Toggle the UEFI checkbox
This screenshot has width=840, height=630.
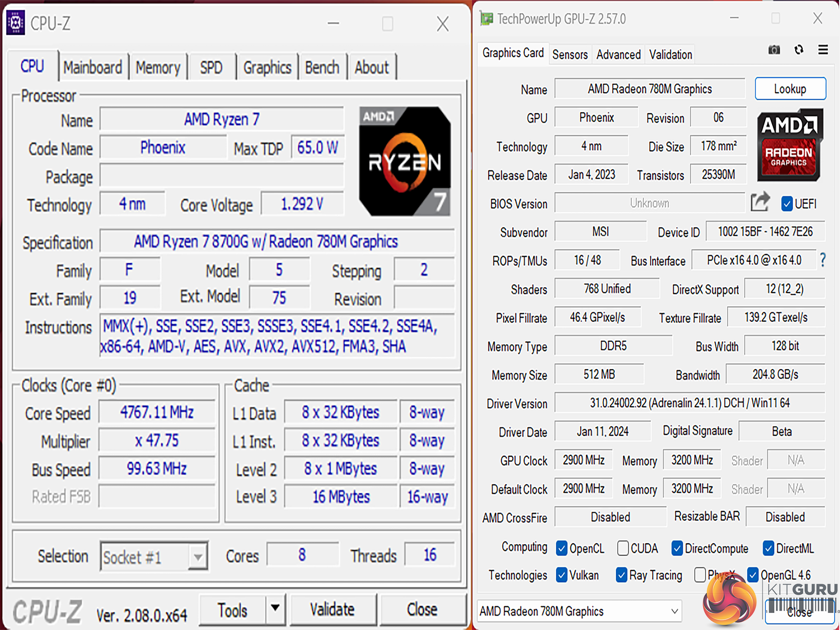coord(787,204)
